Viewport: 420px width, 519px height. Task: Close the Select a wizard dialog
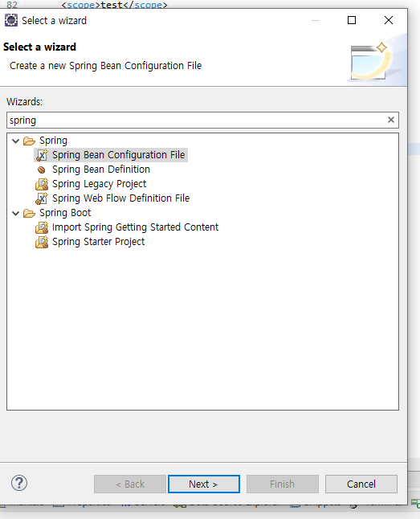[389, 20]
